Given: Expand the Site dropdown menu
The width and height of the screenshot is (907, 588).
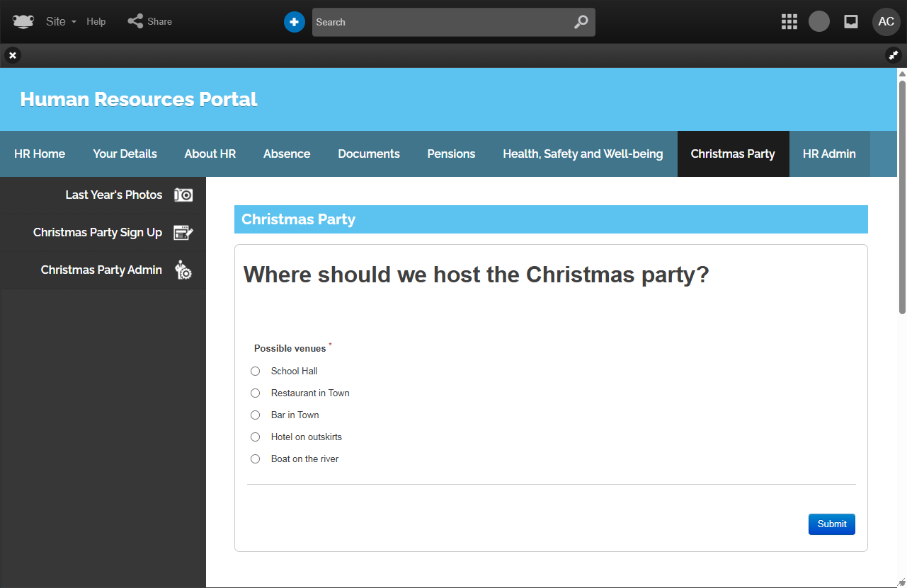Looking at the screenshot, I should click(x=61, y=22).
